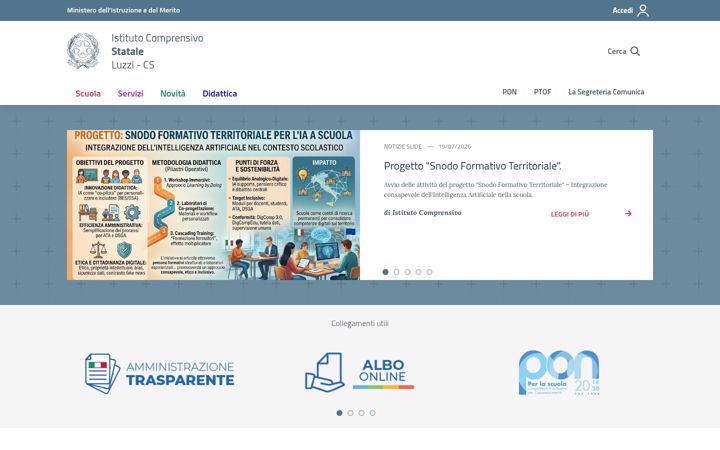
Task: Click Ministero dell'Istruzione e del Merito link
Action: coord(123,10)
